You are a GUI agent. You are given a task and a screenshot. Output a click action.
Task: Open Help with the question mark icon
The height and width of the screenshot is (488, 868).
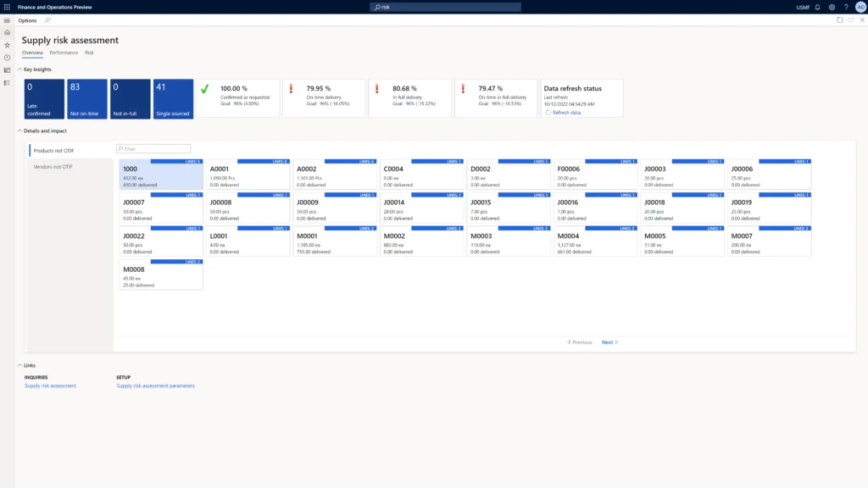click(x=846, y=7)
